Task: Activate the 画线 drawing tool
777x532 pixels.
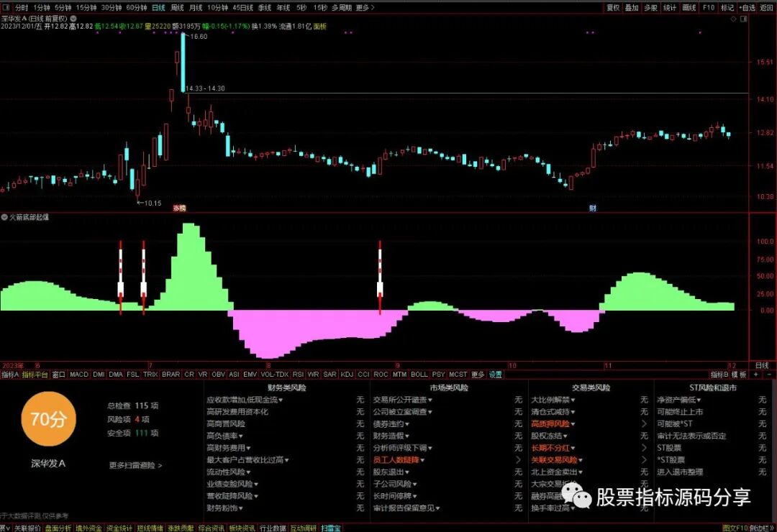Action: (x=689, y=8)
